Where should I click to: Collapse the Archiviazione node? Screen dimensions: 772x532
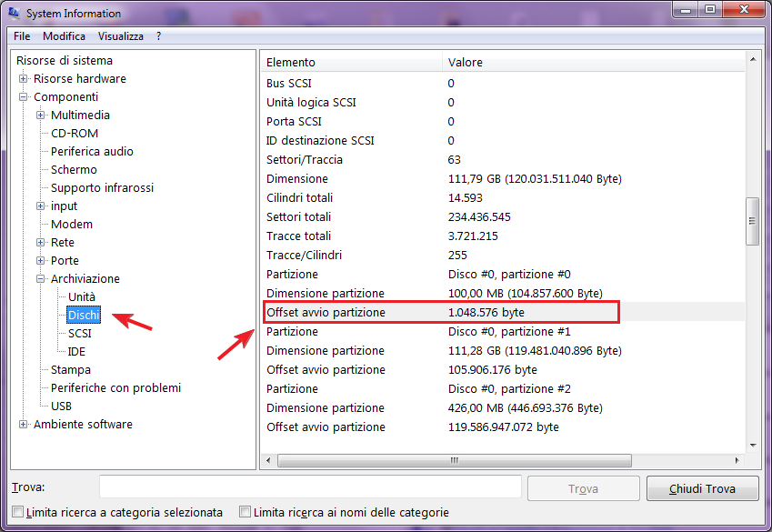pyautogui.click(x=40, y=279)
